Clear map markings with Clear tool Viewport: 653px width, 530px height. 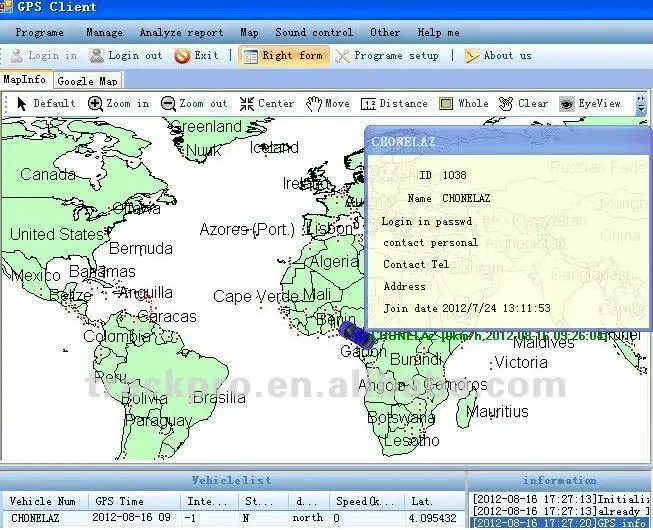523,103
